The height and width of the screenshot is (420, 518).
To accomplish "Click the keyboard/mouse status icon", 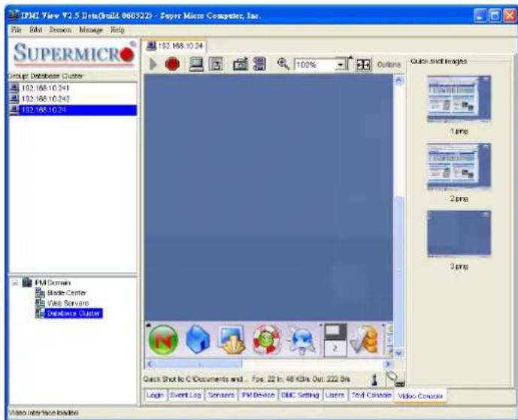I will click(395, 379).
